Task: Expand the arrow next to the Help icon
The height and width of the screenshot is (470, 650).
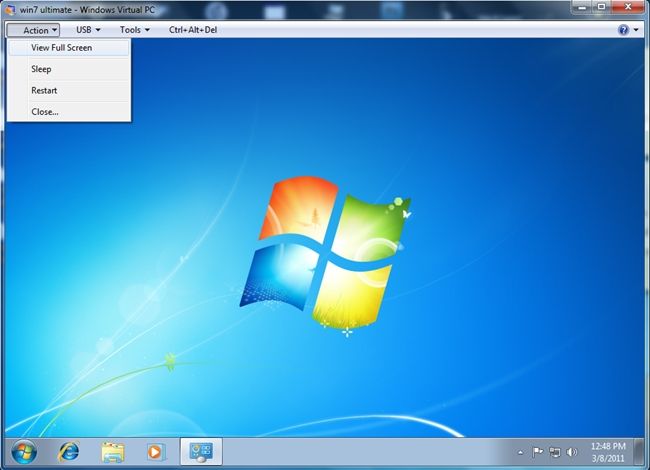Action: pos(636,30)
